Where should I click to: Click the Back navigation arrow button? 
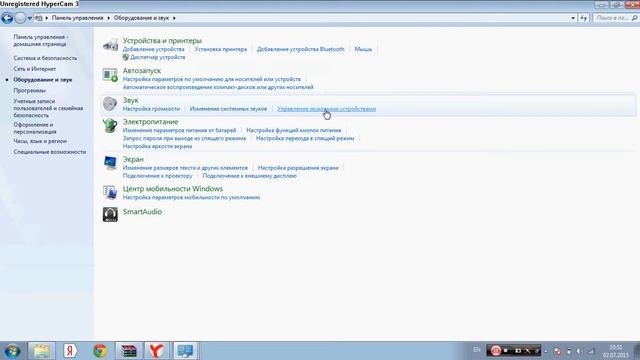tap(7, 18)
